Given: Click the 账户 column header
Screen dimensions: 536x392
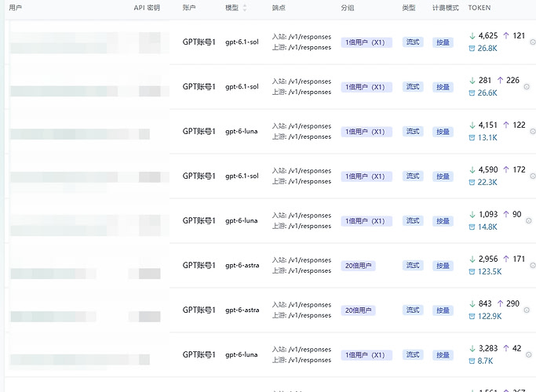Looking at the screenshot, I should 189,8.
